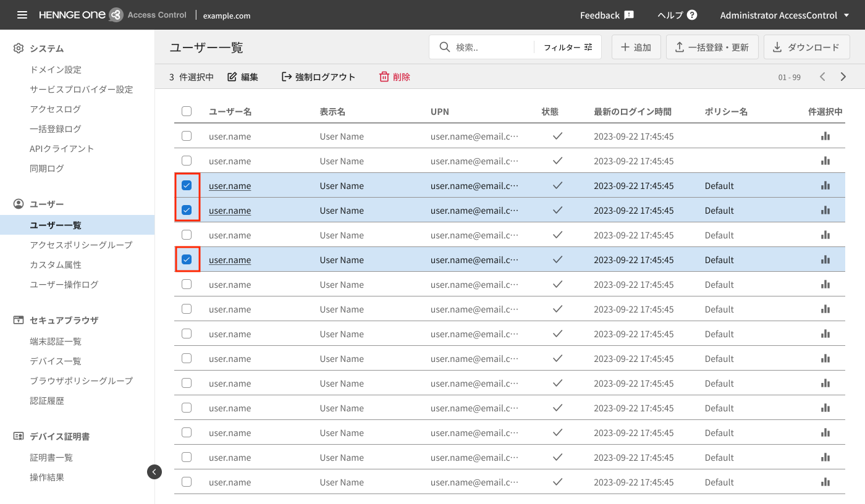Select ユーザー一覧 in the sidebar
Image resolution: width=865 pixels, height=504 pixels.
(x=77, y=225)
